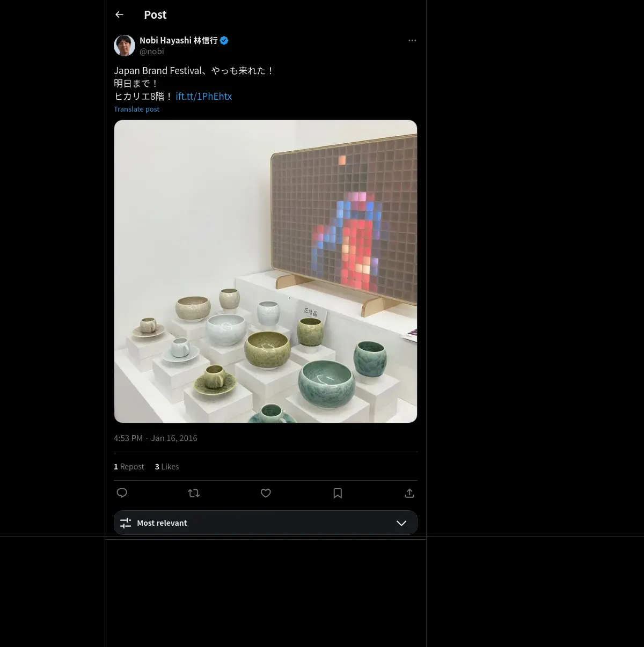Click the repost arrows icon

pos(194,493)
